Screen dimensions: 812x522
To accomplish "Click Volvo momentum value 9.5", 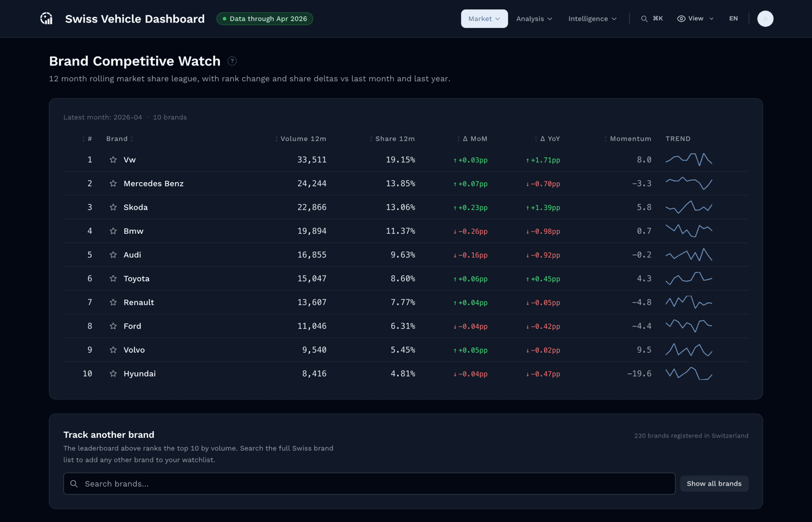I will coord(644,350).
